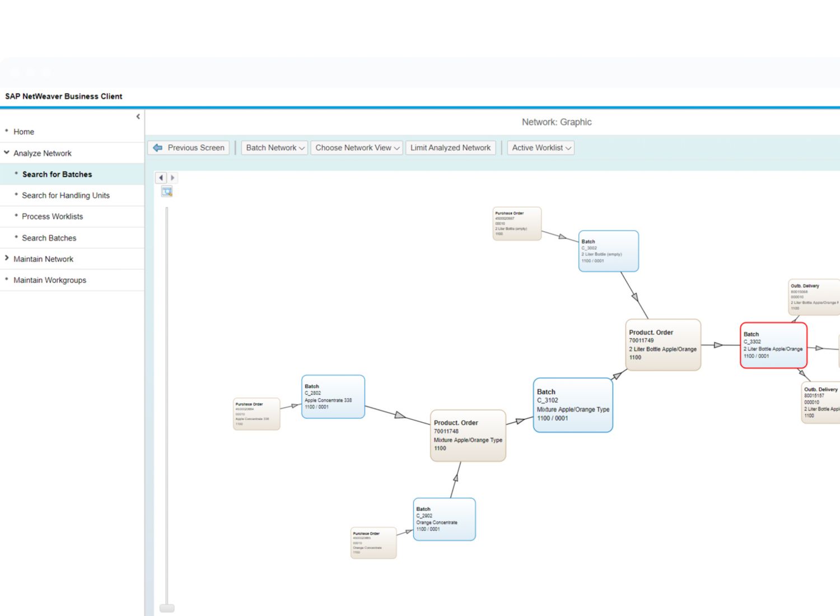This screenshot has height=616, width=840.
Task: Open the Active Worklist dropdown
Action: 541,148
